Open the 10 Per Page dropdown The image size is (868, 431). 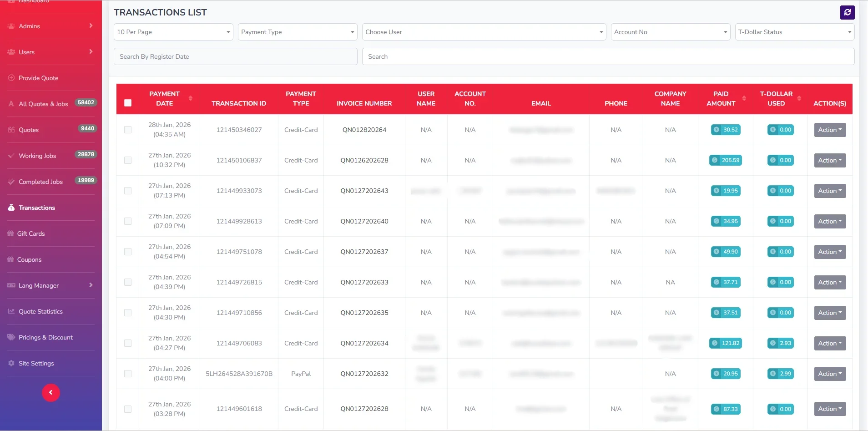pyautogui.click(x=173, y=32)
